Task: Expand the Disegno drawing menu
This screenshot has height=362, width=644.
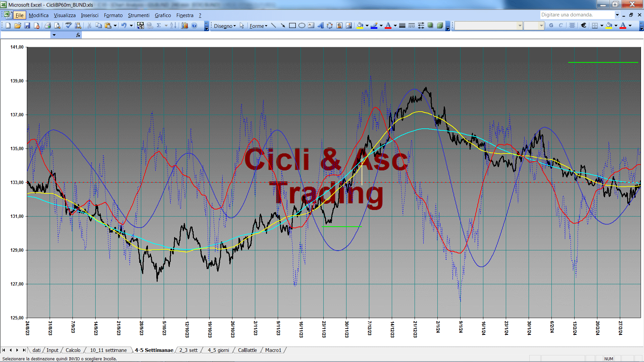Action: click(225, 26)
